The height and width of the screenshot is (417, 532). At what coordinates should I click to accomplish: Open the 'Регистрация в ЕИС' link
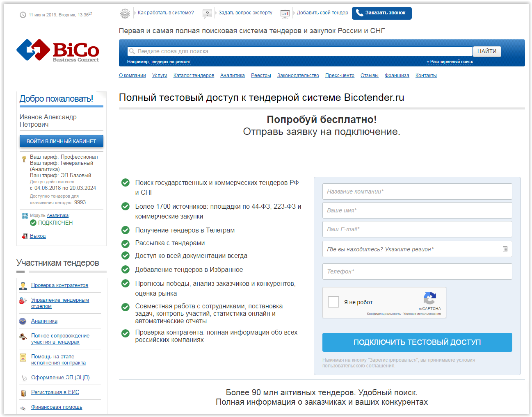(x=55, y=392)
